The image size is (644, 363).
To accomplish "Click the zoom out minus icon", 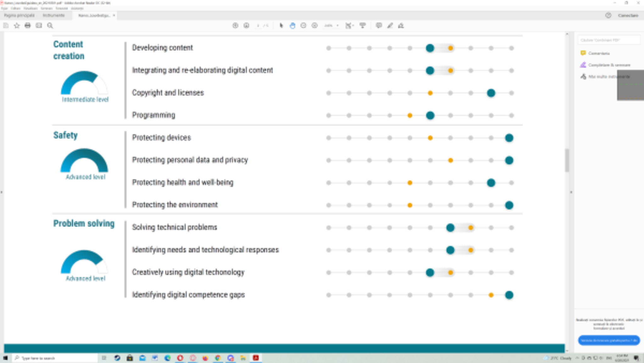I will click(x=303, y=25).
